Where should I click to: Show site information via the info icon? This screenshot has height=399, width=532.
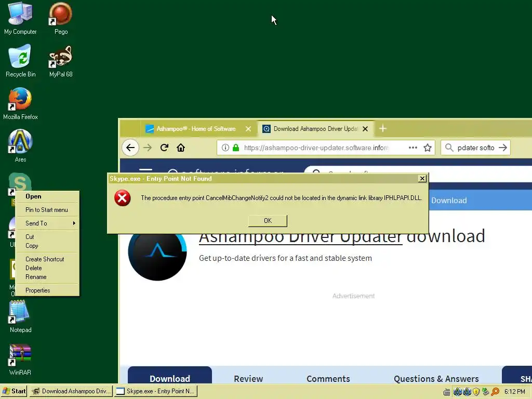(225, 148)
